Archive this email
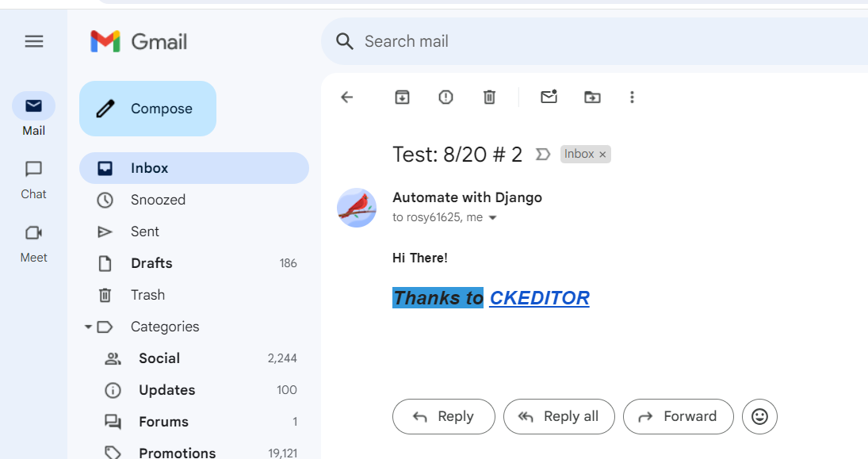This screenshot has width=868, height=459. point(403,98)
